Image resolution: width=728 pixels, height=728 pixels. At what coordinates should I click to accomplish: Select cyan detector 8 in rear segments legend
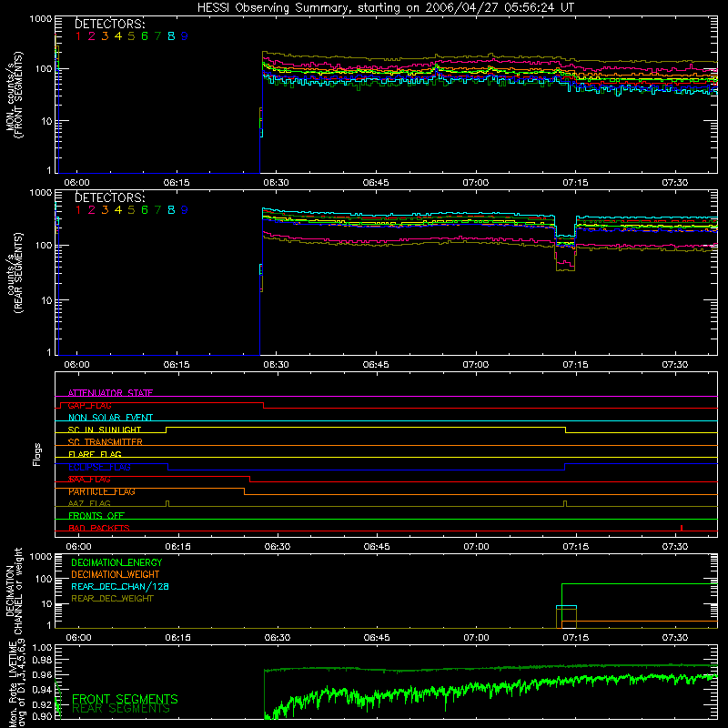[171, 210]
